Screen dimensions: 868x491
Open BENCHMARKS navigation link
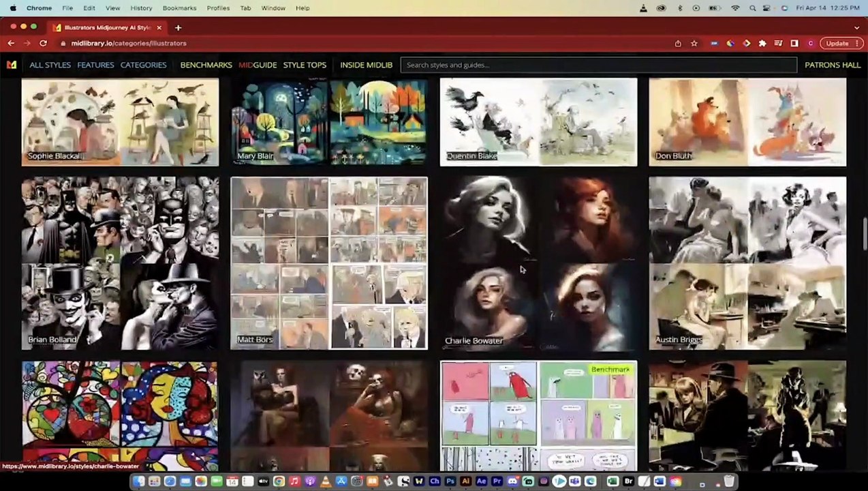(206, 65)
